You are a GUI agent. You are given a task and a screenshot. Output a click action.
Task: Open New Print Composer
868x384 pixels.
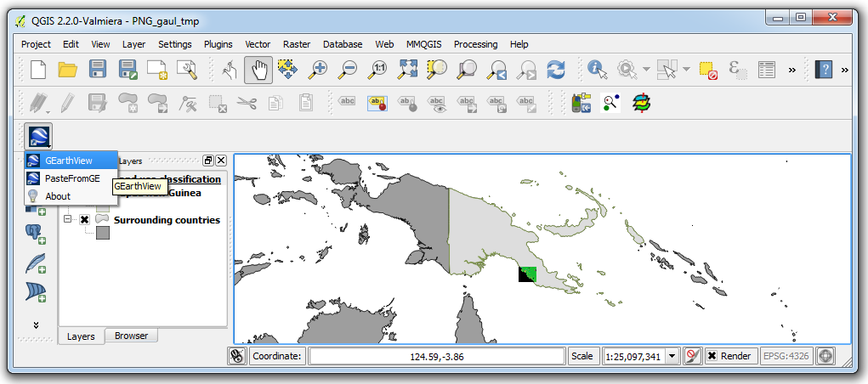tap(157, 70)
